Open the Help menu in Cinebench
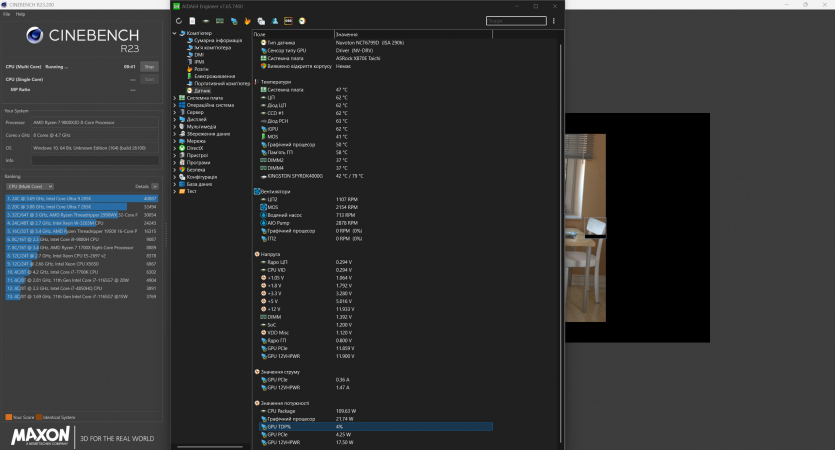This screenshot has width=835, height=450. click(x=19, y=14)
